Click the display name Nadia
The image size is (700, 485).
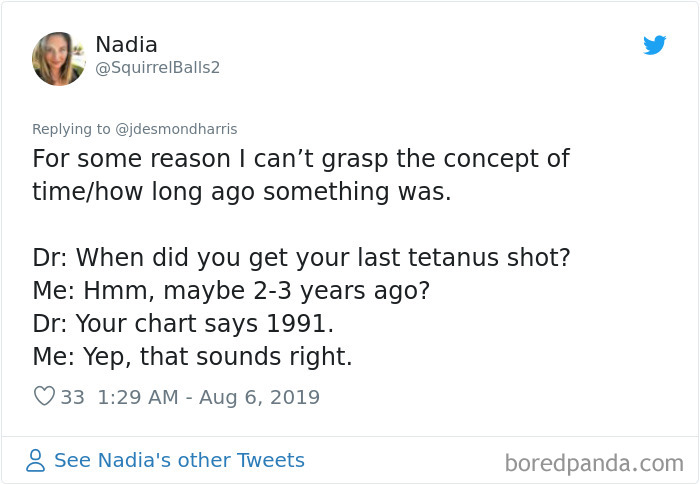tap(126, 45)
